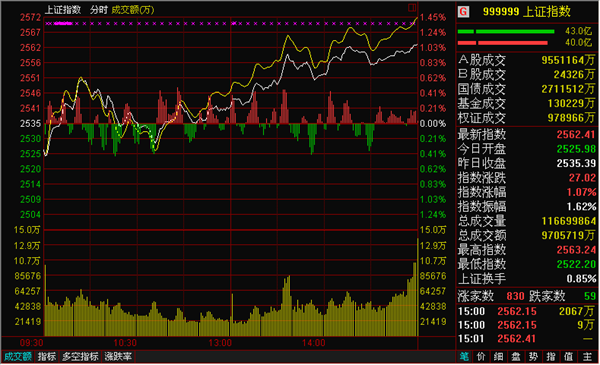Select the 笔 tick view button
Screen dimensions: 600x365
[464, 357]
